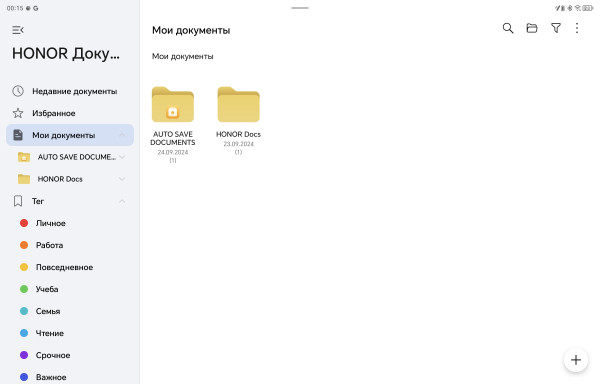Select the Чтение tag
600x384 pixels.
(x=70, y=333)
